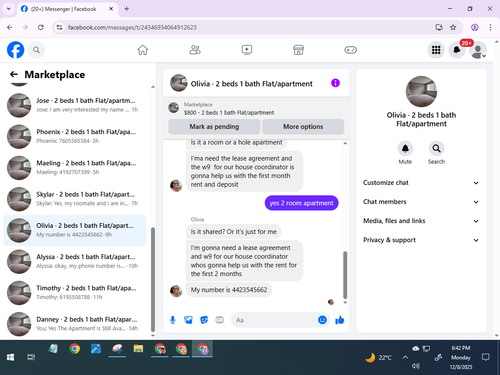Open the Friends icon in top navigation
The height and width of the screenshot is (375, 500).
[x=195, y=50]
